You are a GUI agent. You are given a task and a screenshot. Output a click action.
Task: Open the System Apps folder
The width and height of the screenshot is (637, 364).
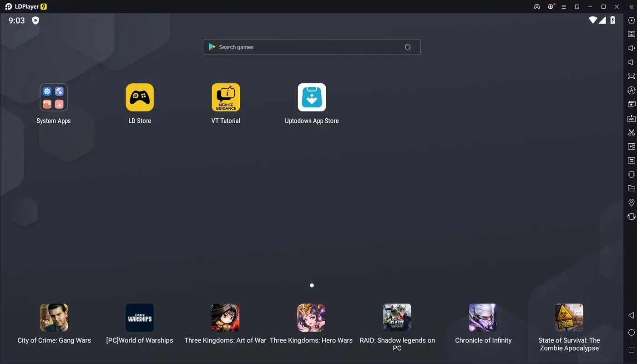click(x=54, y=97)
